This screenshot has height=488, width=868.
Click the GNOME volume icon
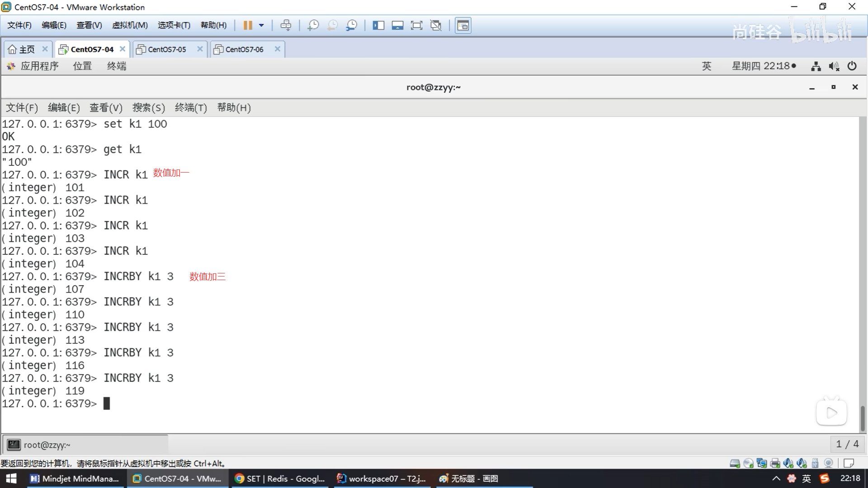pyautogui.click(x=834, y=66)
